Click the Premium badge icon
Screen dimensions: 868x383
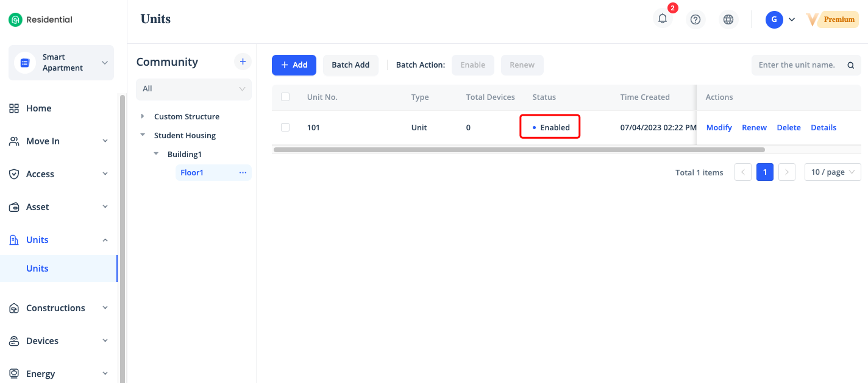[x=832, y=19]
